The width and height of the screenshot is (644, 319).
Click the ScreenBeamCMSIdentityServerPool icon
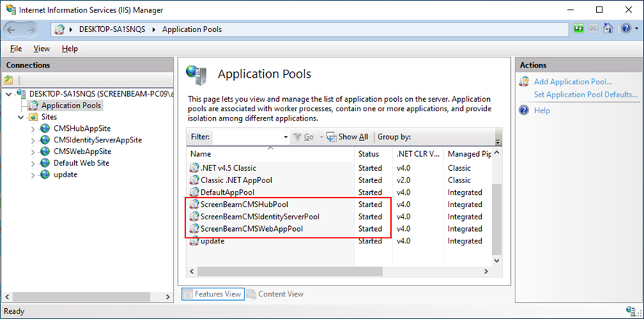194,217
